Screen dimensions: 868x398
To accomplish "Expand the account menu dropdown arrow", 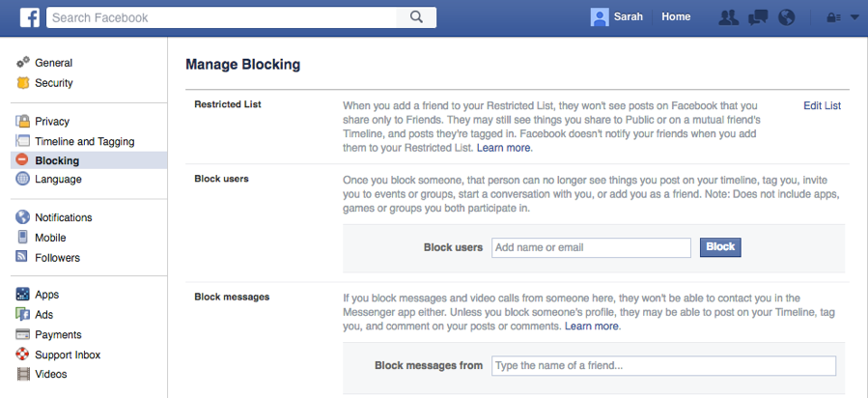I will pyautogui.click(x=854, y=17).
